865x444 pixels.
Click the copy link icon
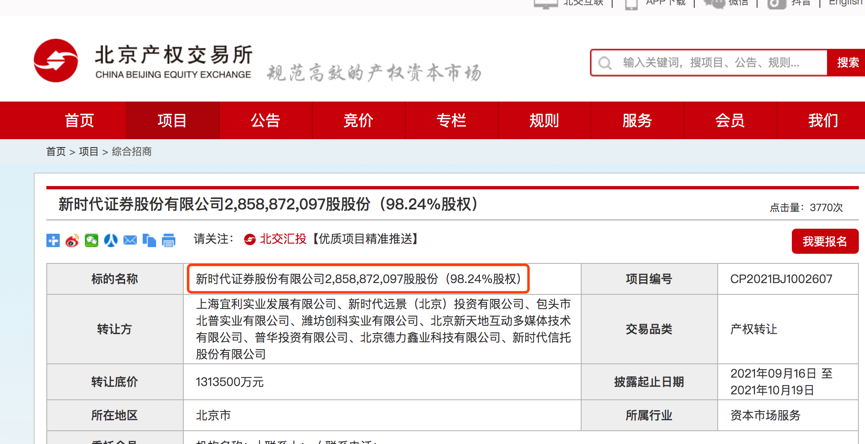point(149,240)
